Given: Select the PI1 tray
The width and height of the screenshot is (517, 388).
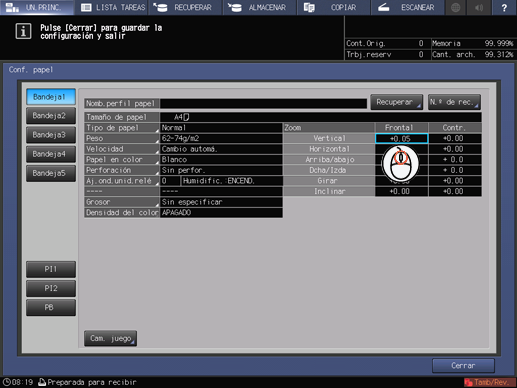Looking at the screenshot, I should pos(51,269).
